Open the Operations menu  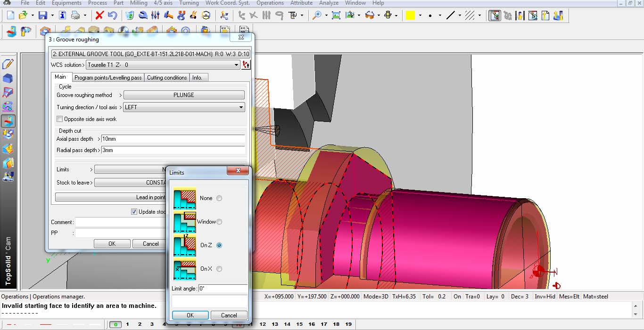click(x=270, y=3)
